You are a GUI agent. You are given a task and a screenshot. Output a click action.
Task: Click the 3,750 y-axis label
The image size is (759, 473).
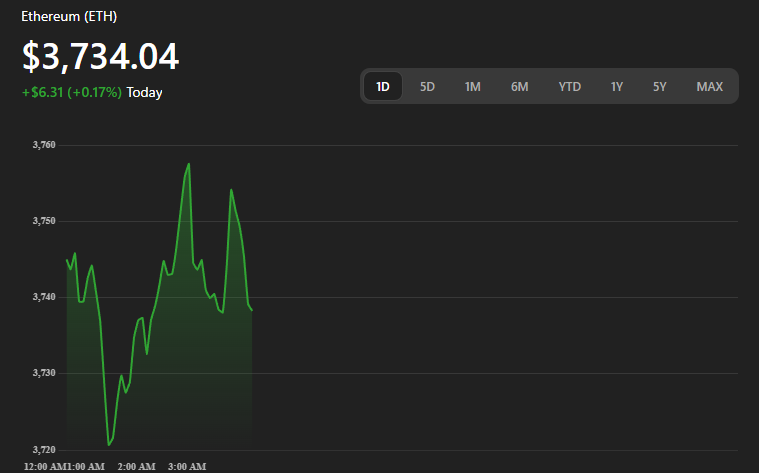click(x=44, y=221)
